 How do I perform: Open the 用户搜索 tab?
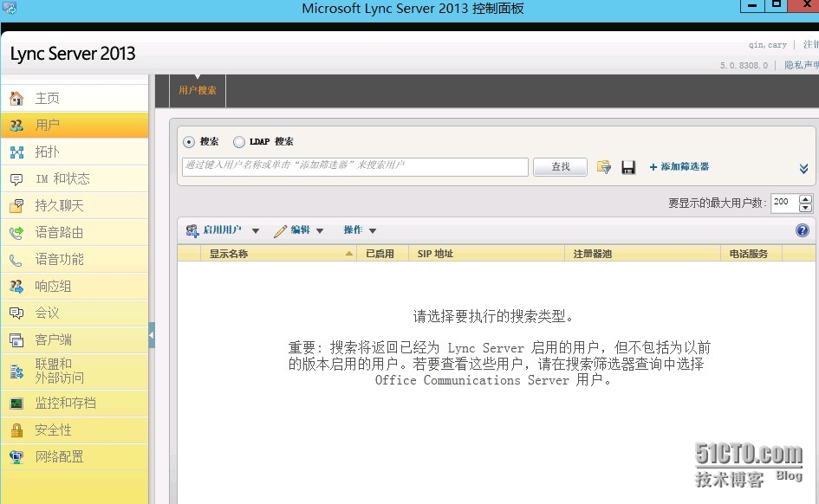pos(198,90)
